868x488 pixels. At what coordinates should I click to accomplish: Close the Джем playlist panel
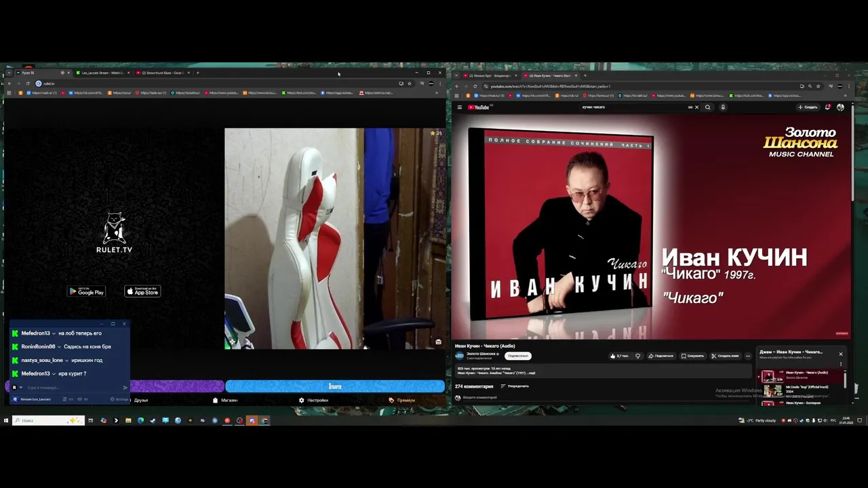[841, 354]
